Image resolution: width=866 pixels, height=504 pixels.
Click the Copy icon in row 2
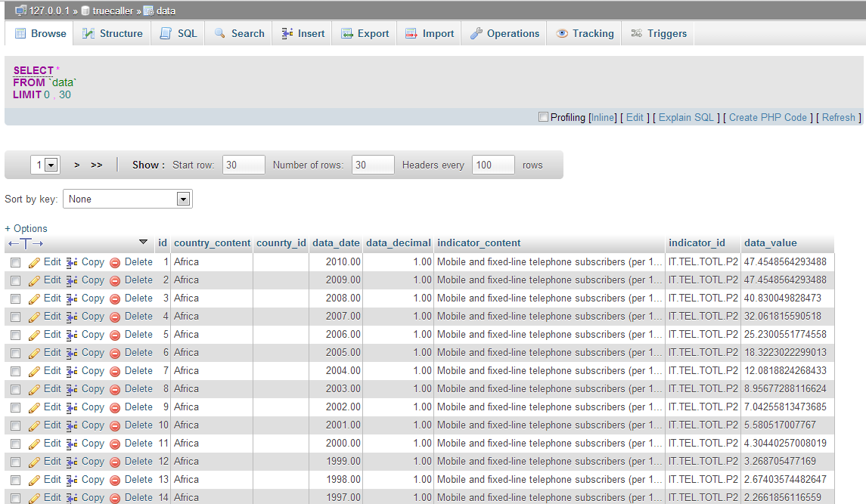click(72, 281)
